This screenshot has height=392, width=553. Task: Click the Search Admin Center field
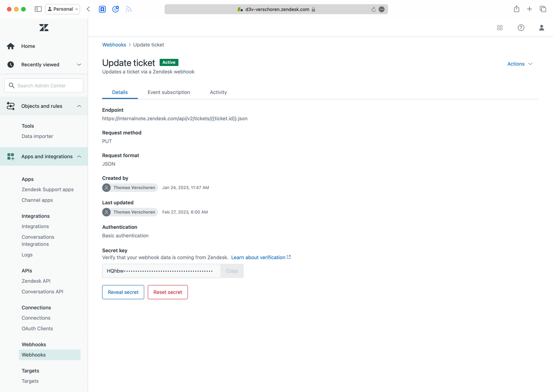[44, 85]
